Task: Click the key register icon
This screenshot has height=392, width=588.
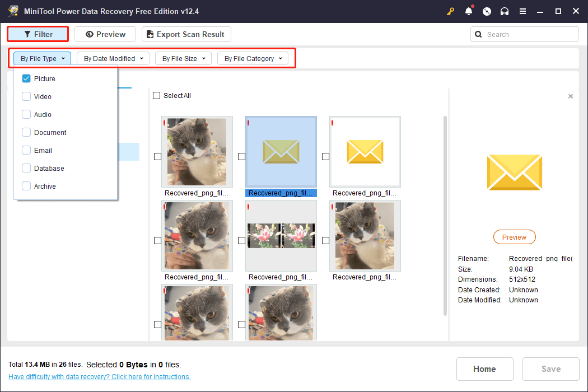Action: click(450, 11)
